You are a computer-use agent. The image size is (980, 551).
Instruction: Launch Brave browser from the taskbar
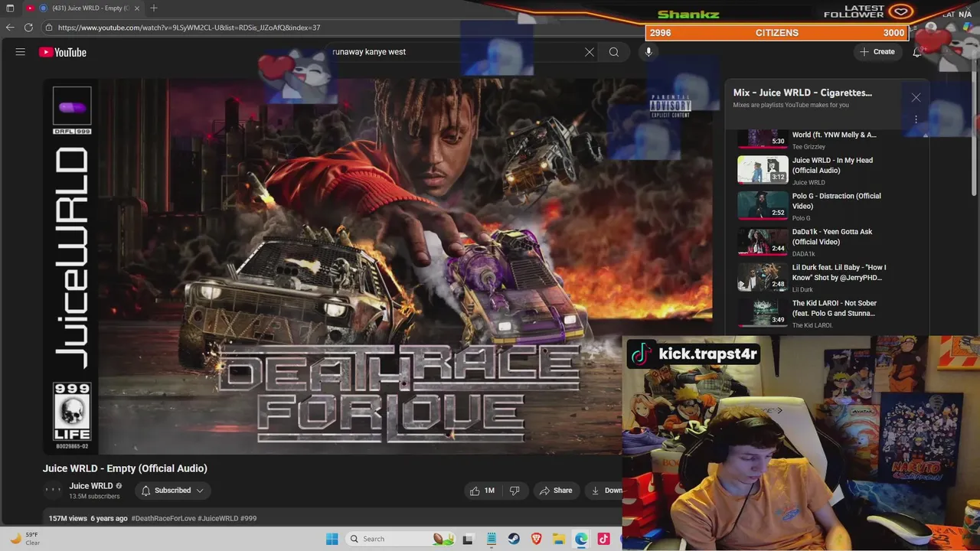tap(537, 539)
